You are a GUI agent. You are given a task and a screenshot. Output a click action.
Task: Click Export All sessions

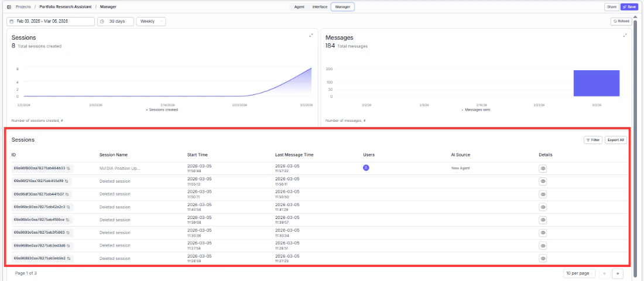(616, 140)
